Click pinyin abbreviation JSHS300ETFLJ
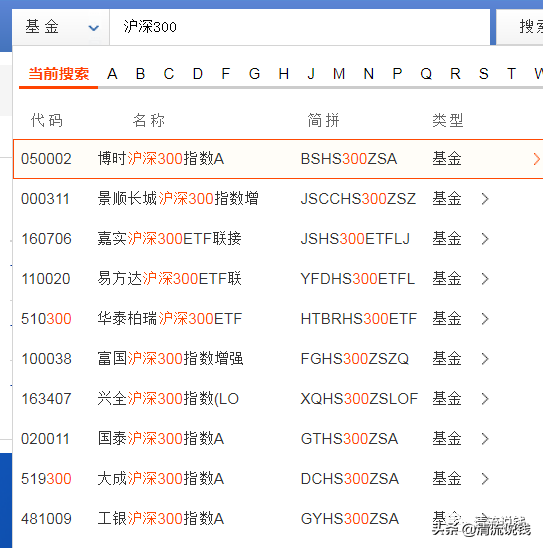 (355, 239)
